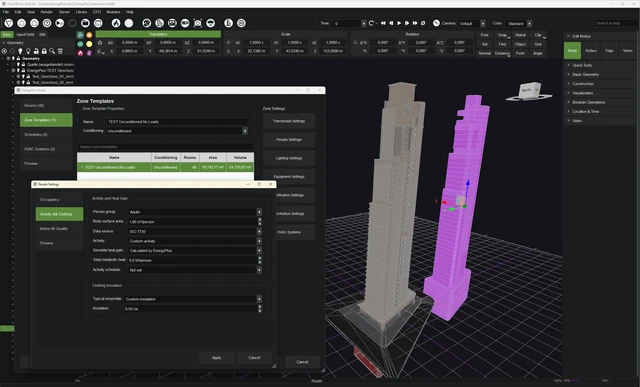The image size is (640, 387).
Task: Click the purple round small icon
Action: [x=89, y=53]
